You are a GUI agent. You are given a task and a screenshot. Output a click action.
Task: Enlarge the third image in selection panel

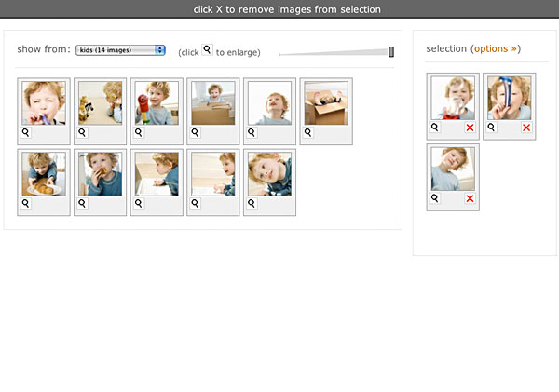[x=435, y=198]
